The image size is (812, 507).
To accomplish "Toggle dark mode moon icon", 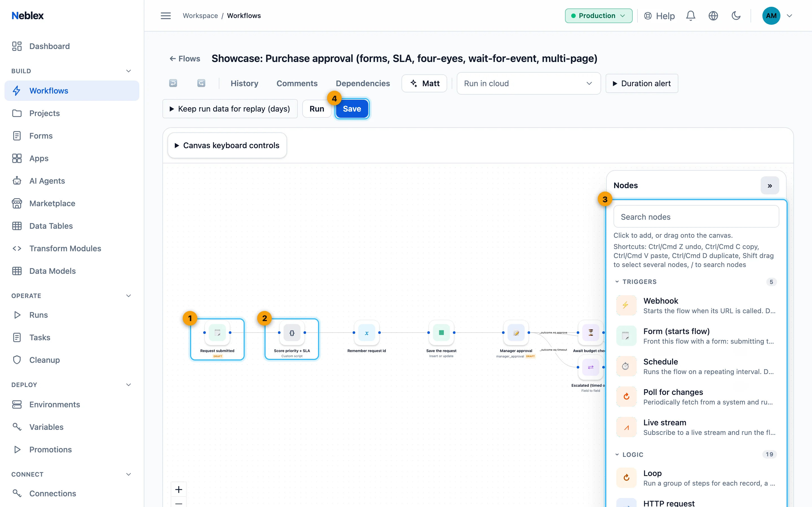I will point(736,16).
